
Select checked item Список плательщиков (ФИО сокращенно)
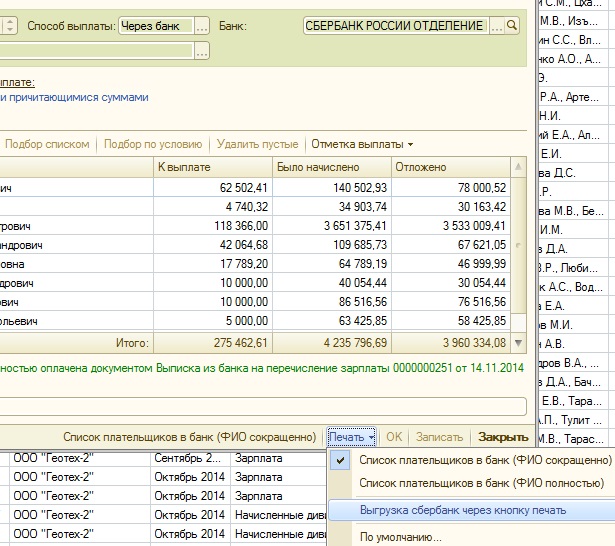(x=484, y=460)
